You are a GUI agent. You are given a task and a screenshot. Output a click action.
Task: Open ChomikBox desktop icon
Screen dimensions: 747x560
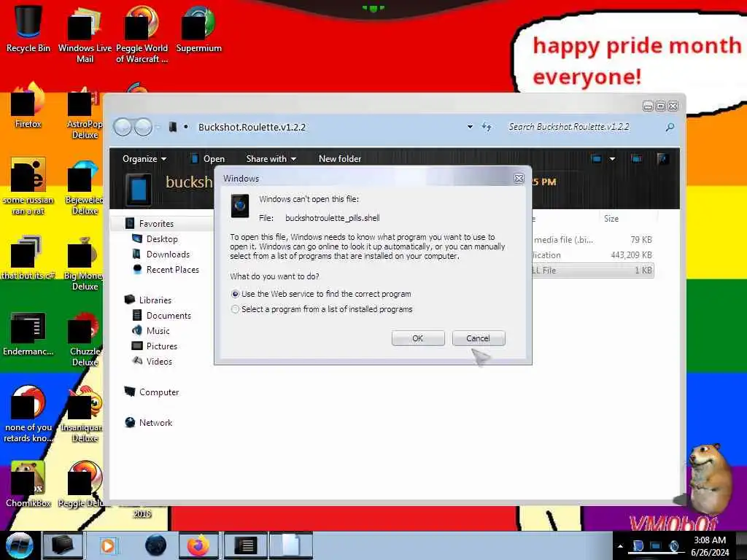pos(28,484)
